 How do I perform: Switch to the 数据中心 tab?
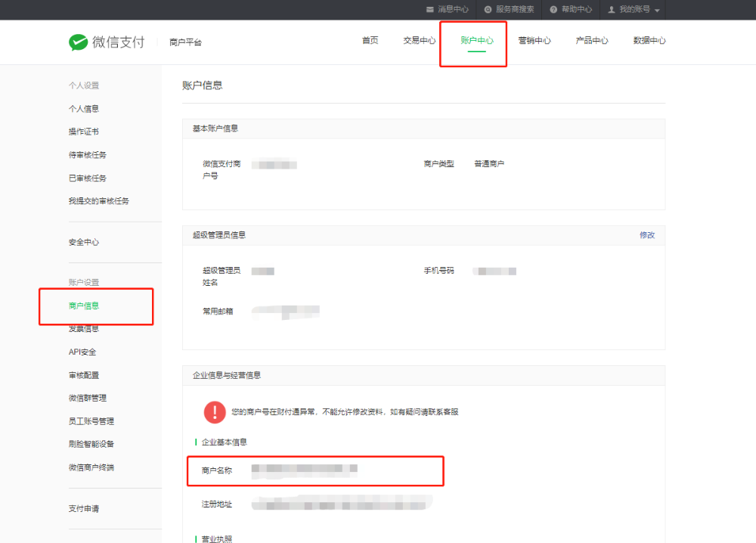(x=649, y=41)
